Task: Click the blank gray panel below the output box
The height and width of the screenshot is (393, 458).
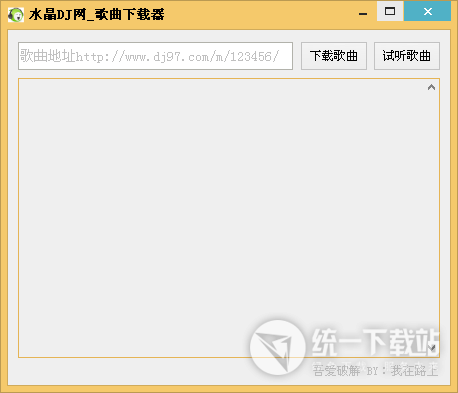Action: (133, 371)
